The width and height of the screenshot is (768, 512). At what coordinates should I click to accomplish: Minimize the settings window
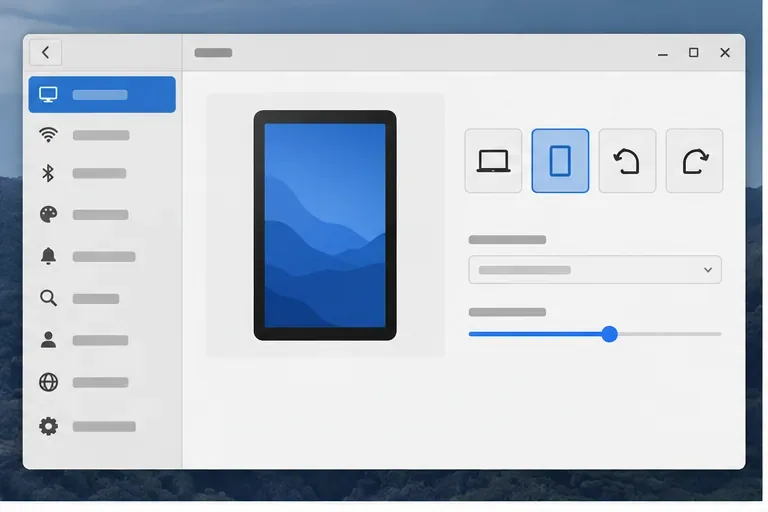click(663, 53)
